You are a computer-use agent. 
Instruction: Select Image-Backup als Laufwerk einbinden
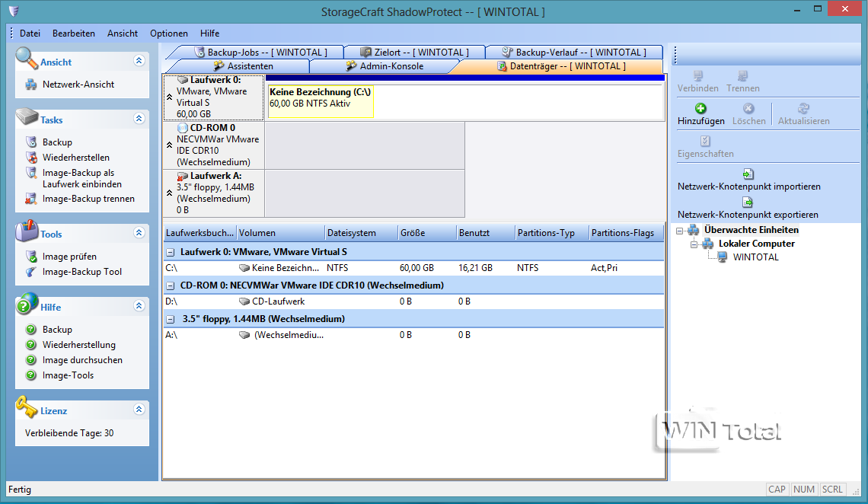pos(82,178)
